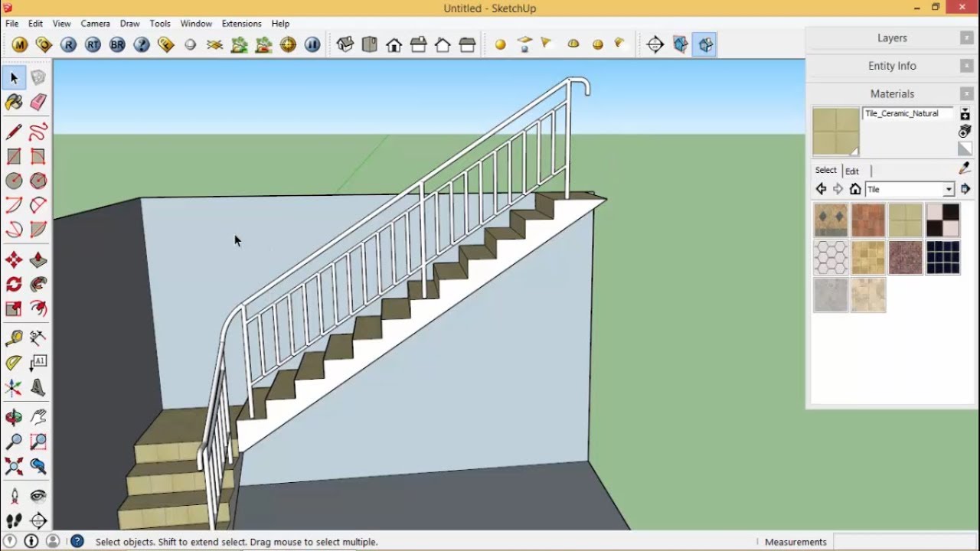This screenshot has height=551, width=980.
Task: Activate the Paint Bucket tool
Action: (x=14, y=102)
